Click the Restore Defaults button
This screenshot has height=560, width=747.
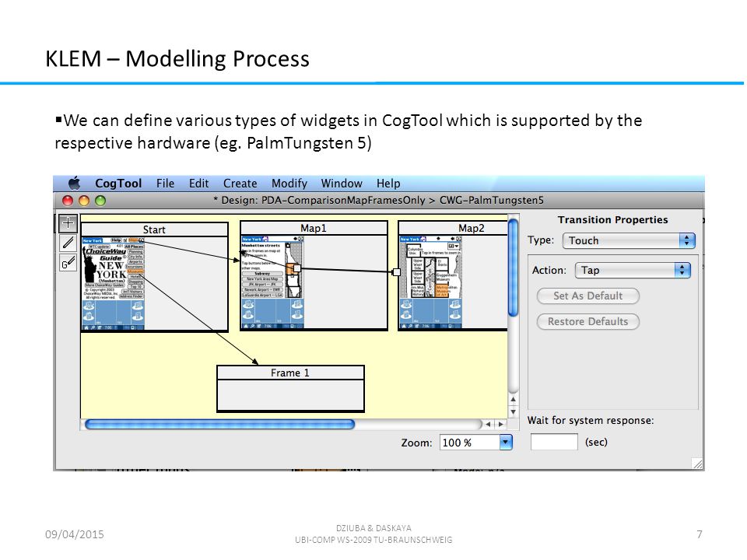click(x=588, y=321)
